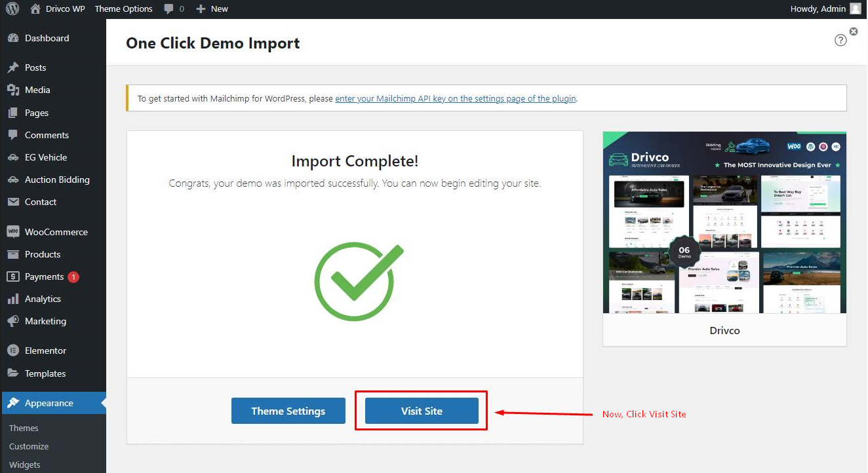
Task: Click the Comments sidebar bubble icon
Action: [x=13, y=135]
